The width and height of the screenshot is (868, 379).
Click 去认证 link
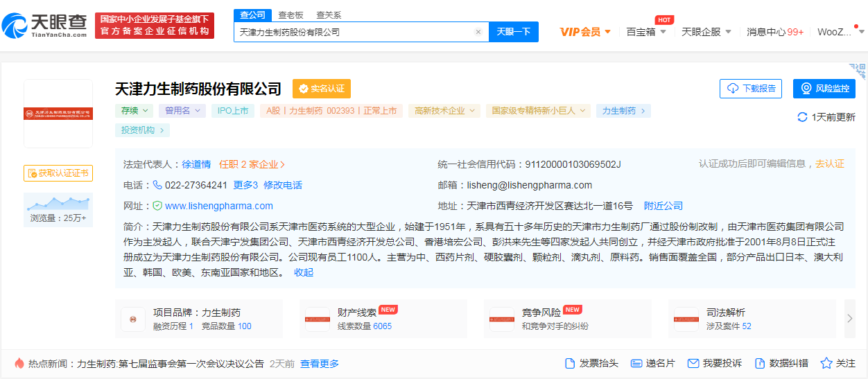[830, 164]
